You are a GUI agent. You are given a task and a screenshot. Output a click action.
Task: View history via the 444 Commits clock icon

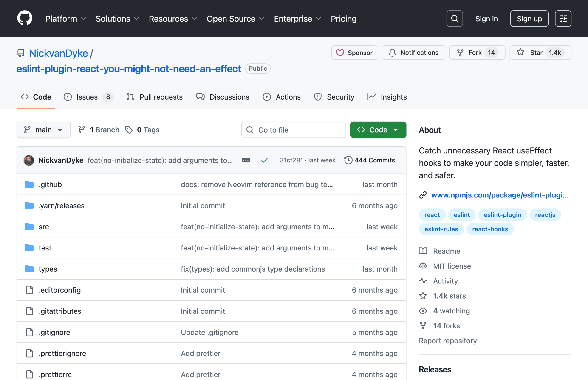click(348, 160)
